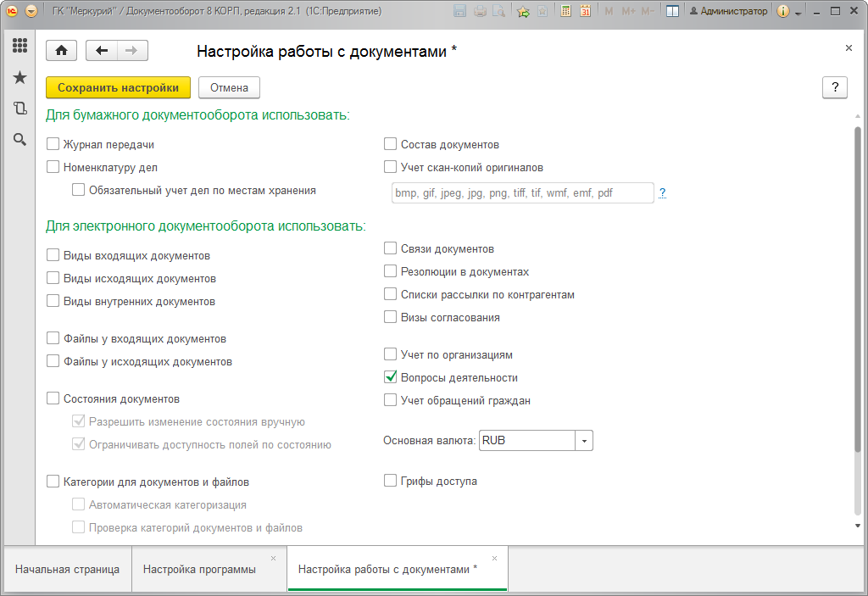The image size is (868, 596).
Task: Enable Номенклатуру дел checkbox
Action: coord(53,167)
